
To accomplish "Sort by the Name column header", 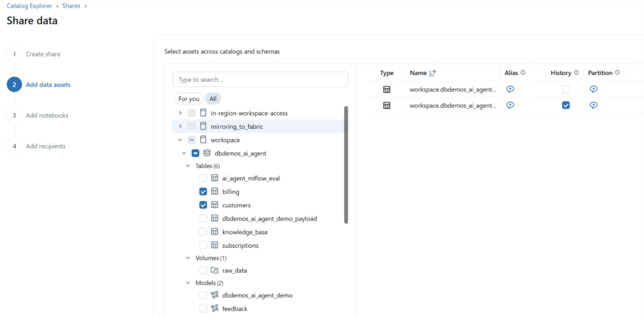I will pyautogui.click(x=418, y=73).
